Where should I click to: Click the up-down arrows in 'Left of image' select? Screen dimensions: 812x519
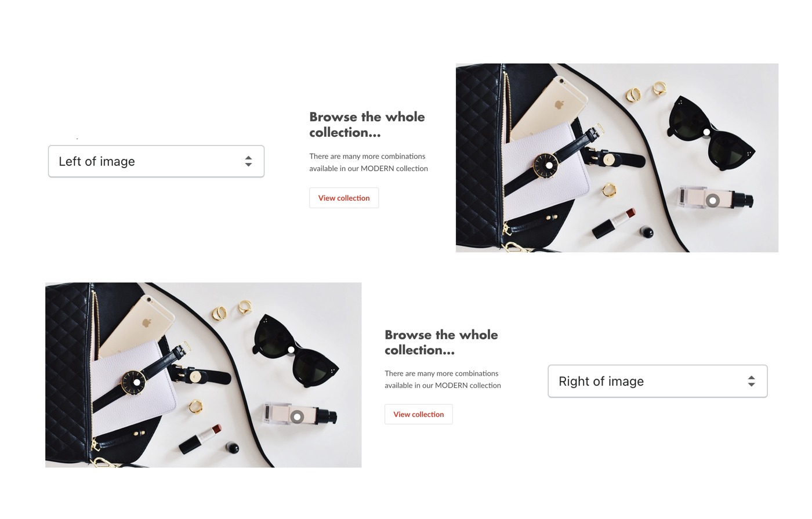click(x=248, y=161)
